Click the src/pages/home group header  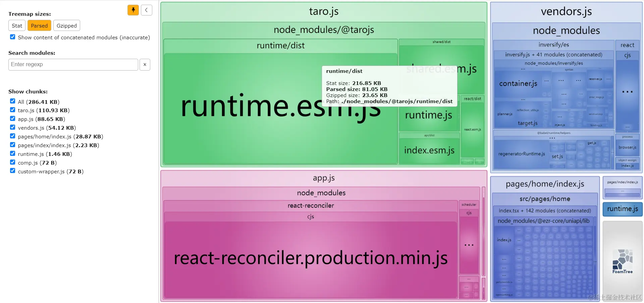[545, 199]
